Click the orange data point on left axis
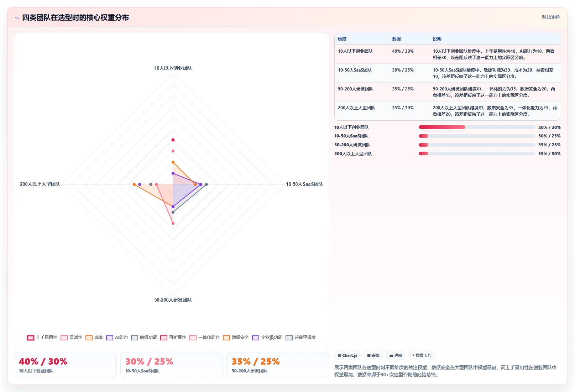 point(134,184)
